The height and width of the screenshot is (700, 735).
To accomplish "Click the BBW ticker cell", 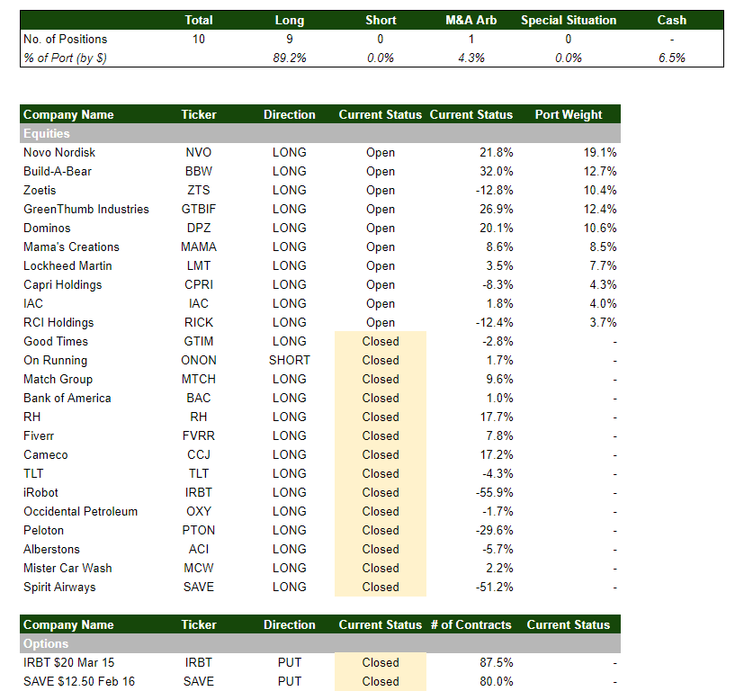I will pos(198,171).
